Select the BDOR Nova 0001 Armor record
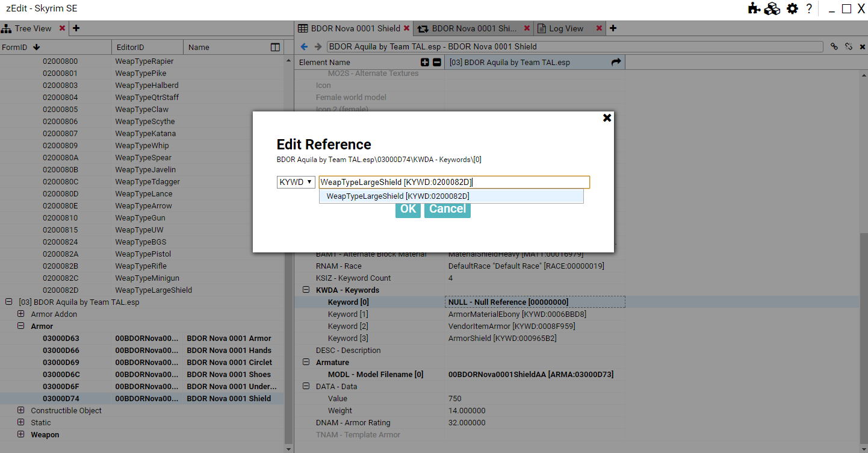 pos(142,338)
